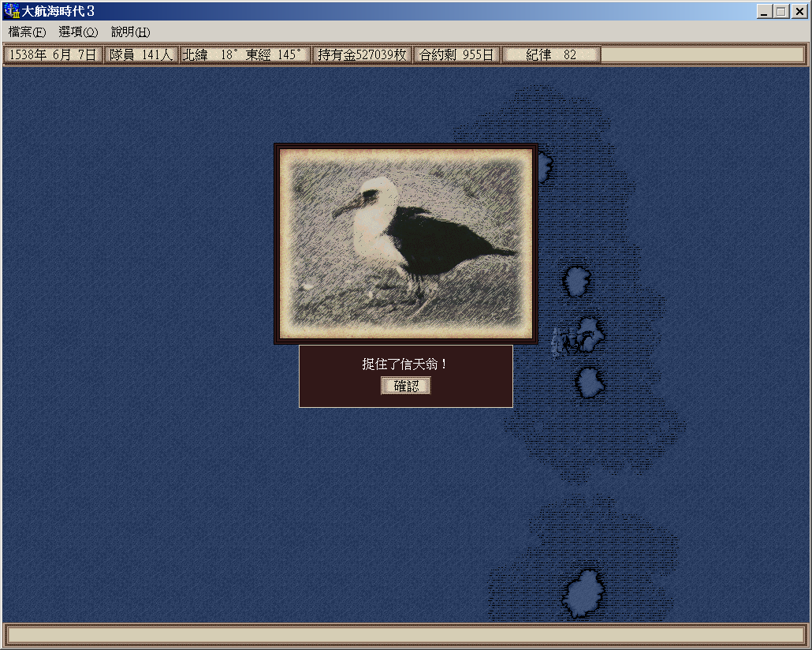This screenshot has width=812, height=650.
Task: Click the game icon in the title bar
Action: click(11, 11)
